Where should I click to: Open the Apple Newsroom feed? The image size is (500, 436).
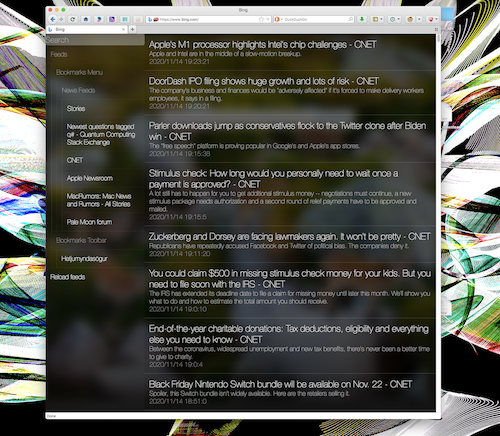90,178
